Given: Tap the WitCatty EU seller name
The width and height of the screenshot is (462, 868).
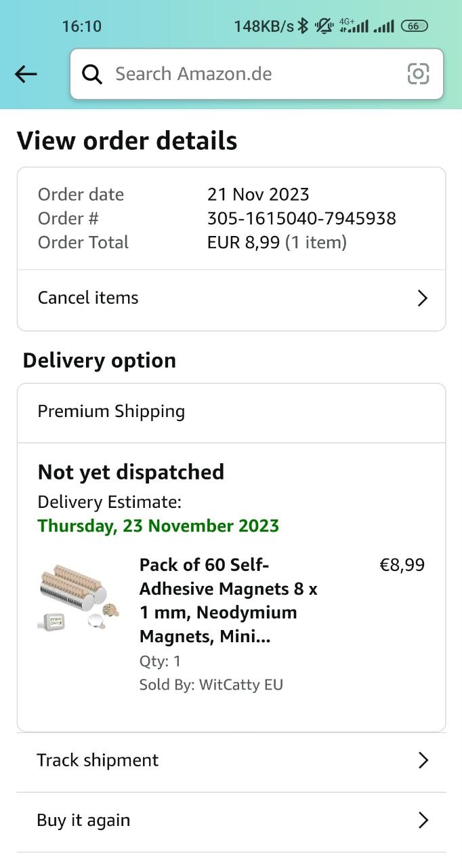Looking at the screenshot, I should coord(240,685).
